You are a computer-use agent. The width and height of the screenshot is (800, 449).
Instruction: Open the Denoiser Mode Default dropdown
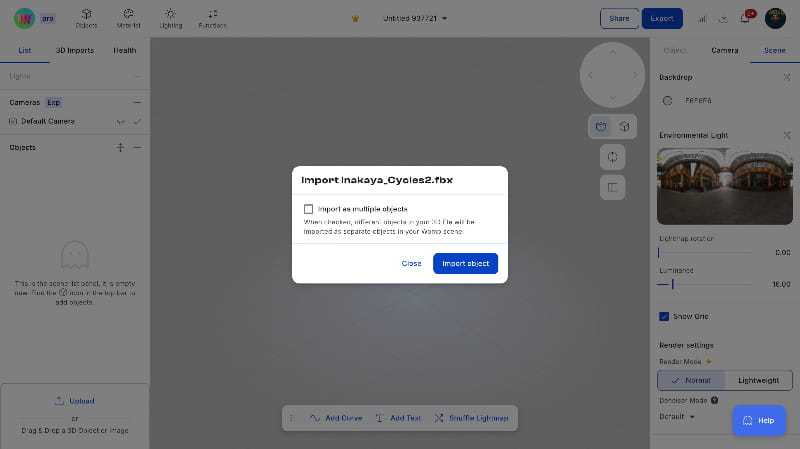pos(677,417)
